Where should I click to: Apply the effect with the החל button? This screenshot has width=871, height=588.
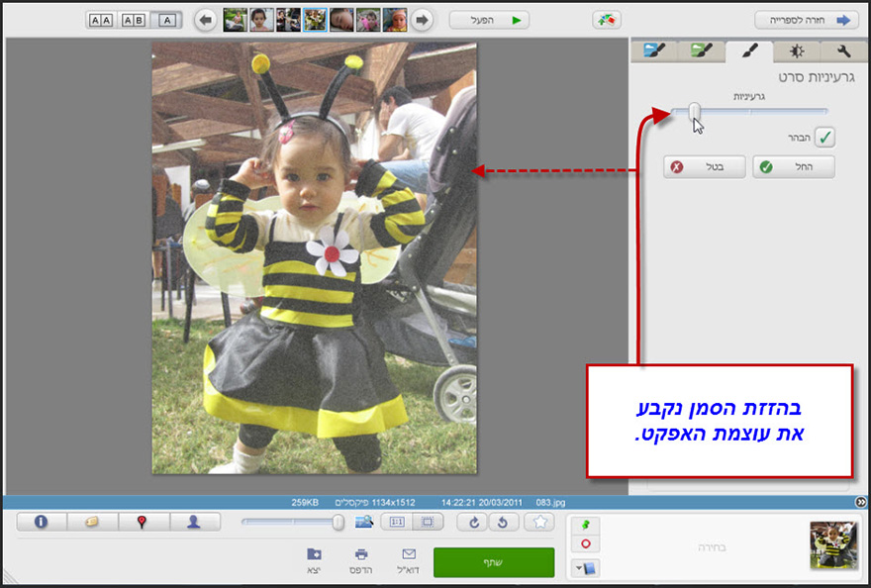click(793, 166)
